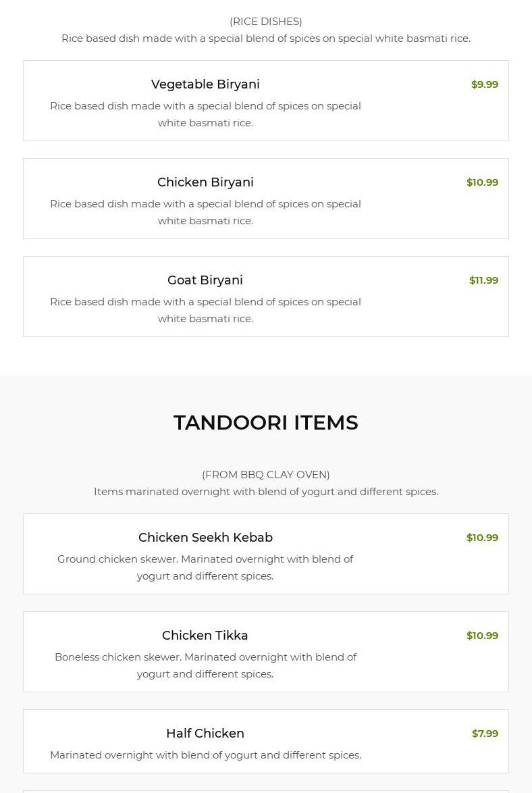This screenshot has width=532, height=793.
Task: Open the Chicken Biryani menu item
Action: [x=205, y=182]
